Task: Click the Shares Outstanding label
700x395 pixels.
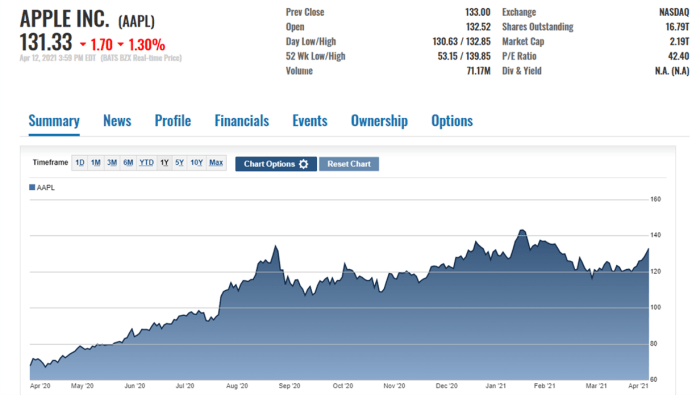Action: 538,27
